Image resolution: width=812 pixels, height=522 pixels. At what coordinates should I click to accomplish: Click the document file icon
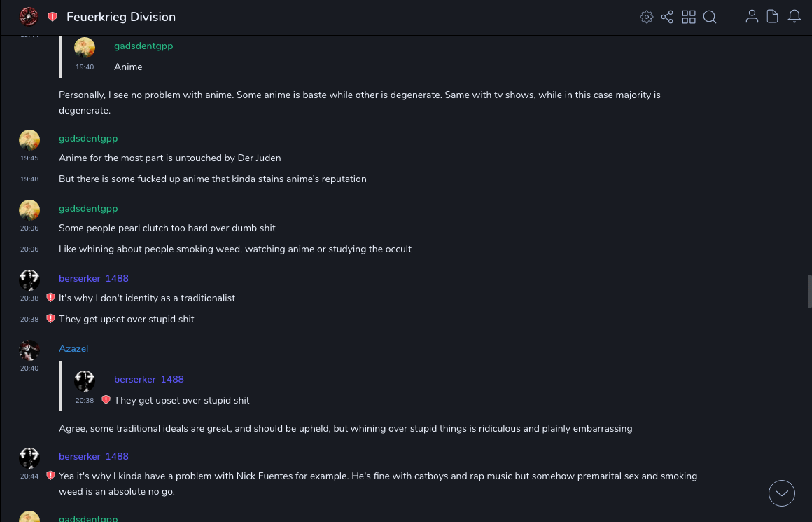[x=773, y=17]
